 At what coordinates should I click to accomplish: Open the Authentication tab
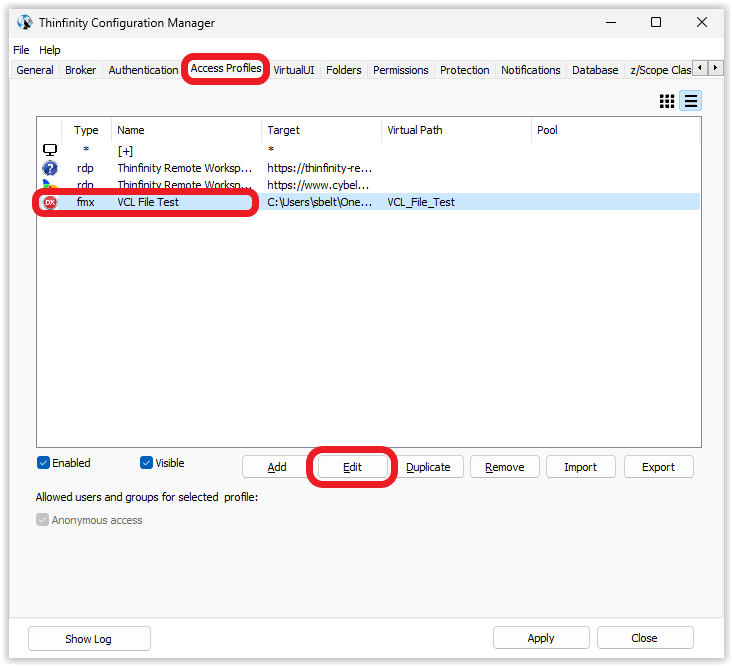pyautogui.click(x=143, y=70)
